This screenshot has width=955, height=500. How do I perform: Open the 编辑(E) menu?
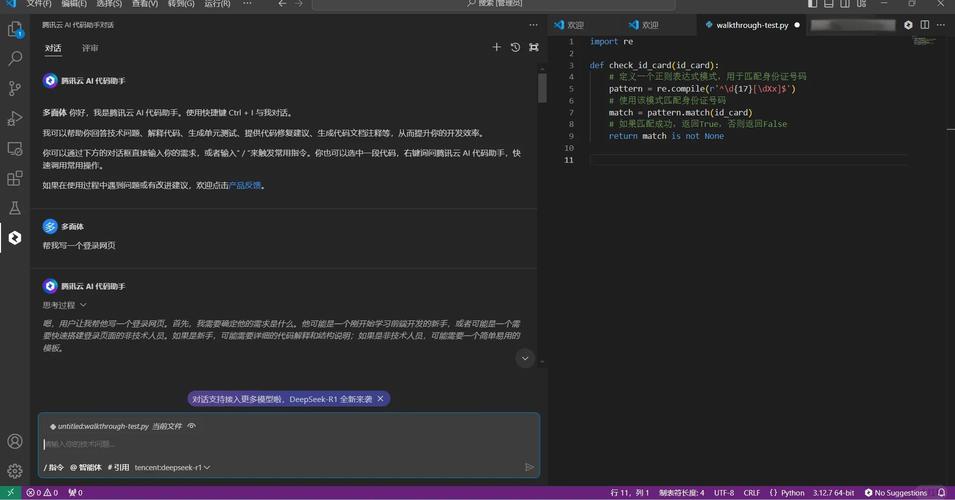coord(74,4)
